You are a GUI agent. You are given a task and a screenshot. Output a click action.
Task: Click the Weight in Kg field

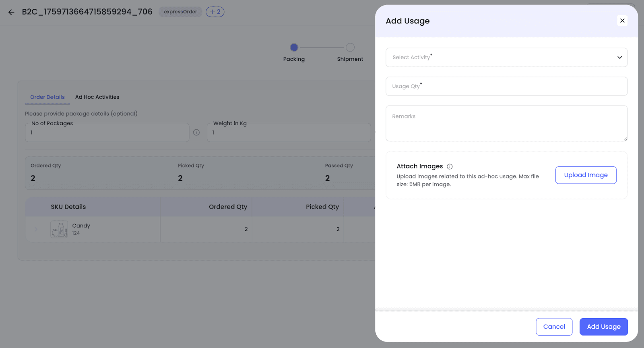coord(289,133)
